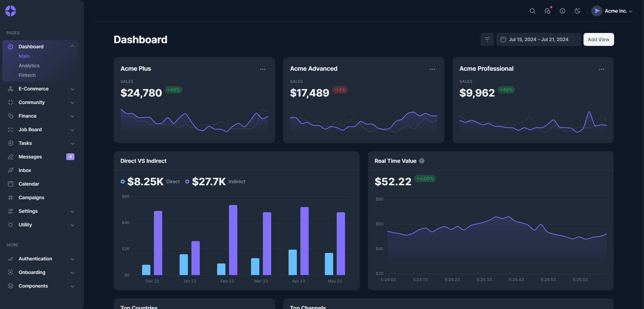
Task: Toggle dark mode with the moon icon
Action: click(577, 11)
